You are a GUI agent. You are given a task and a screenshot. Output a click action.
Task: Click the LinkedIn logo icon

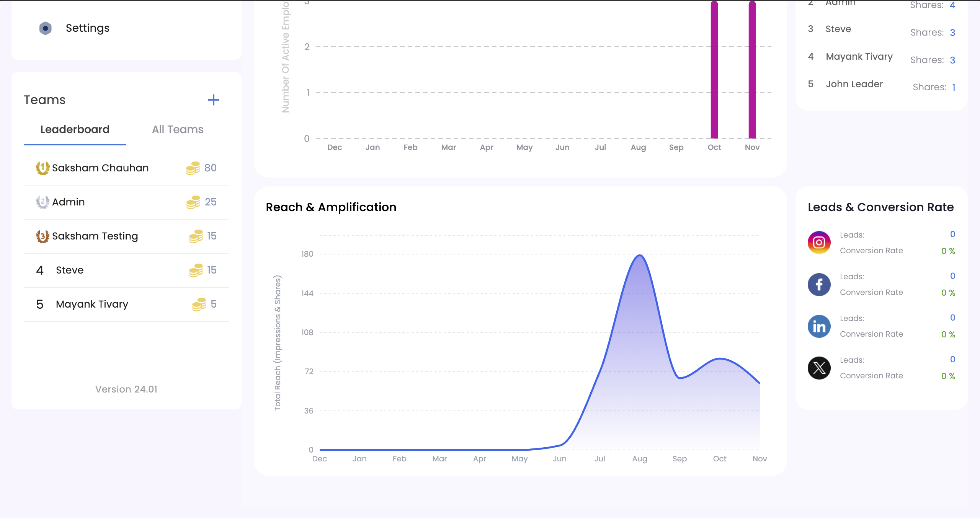(819, 326)
